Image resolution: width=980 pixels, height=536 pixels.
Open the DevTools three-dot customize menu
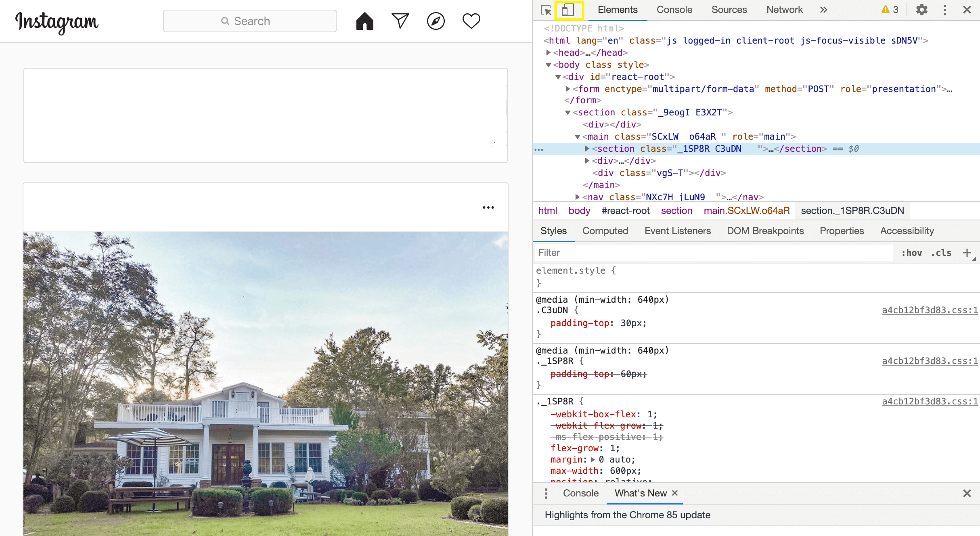coord(944,10)
